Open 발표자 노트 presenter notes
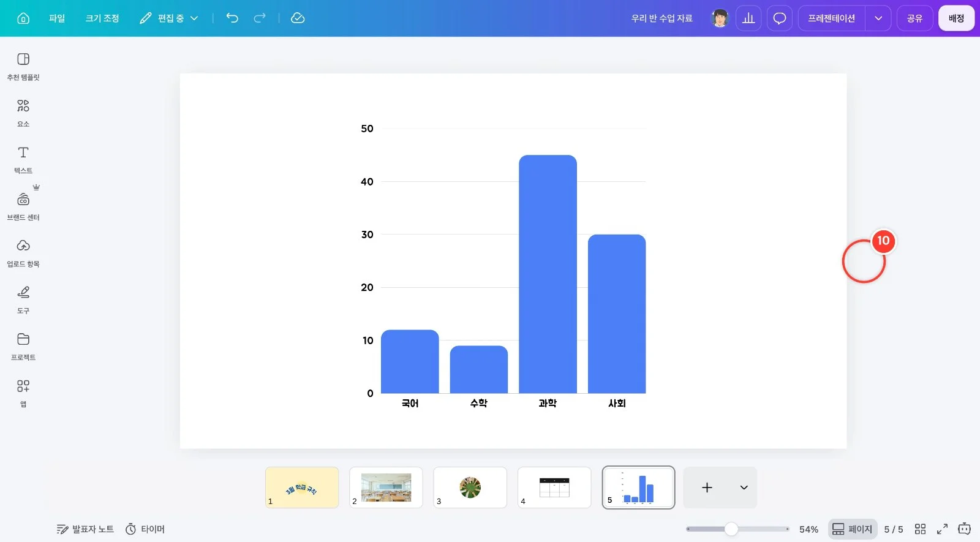 tap(85, 529)
